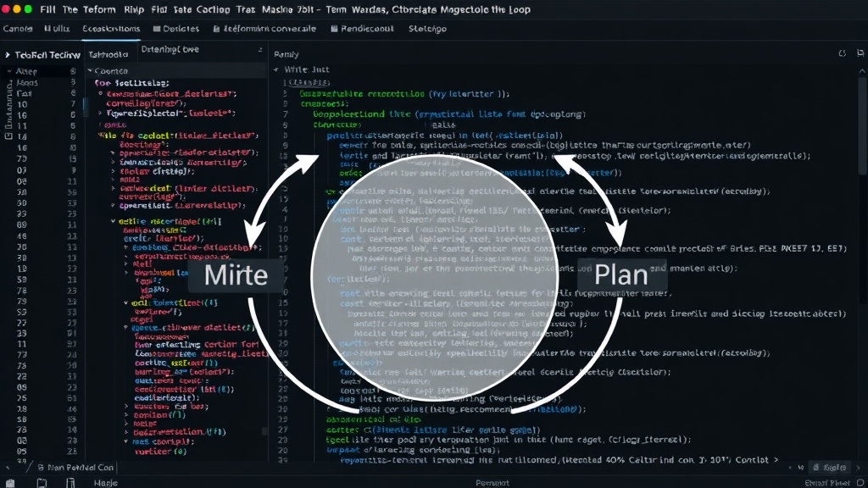Switch to the Stetehgo tab
The height and width of the screenshot is (488, 868).
[x=427, y=29]
